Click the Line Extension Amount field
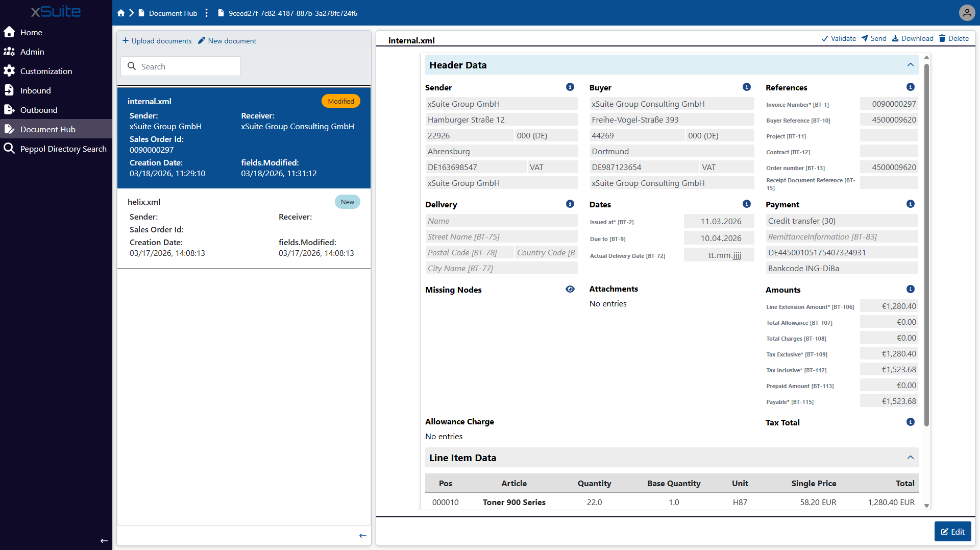 [889, 306]
